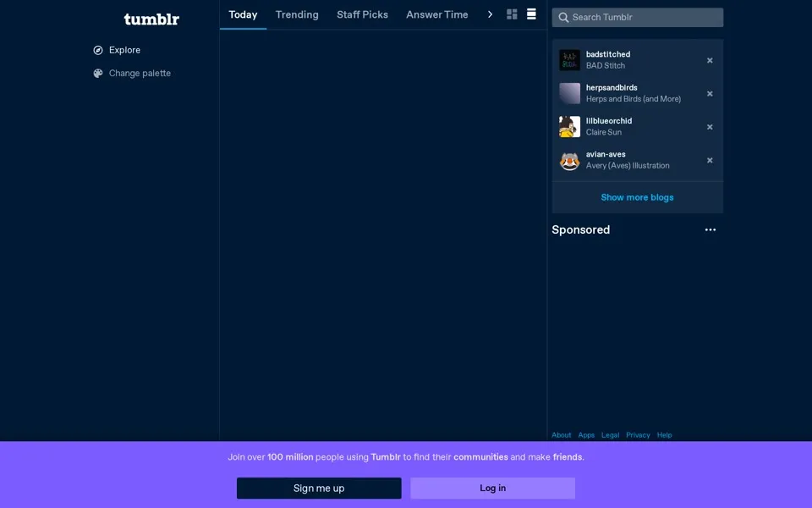The width and height of the screenshot is (812, 508).
Task: Open the Privacy footer link
Action: pyautogui.click(x=638, y=435)
